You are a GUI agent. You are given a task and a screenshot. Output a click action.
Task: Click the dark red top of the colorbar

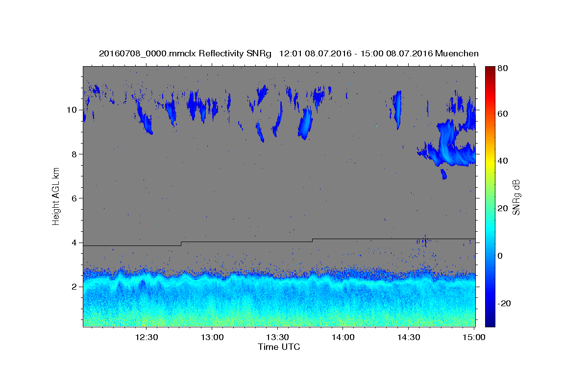point(490,71)
